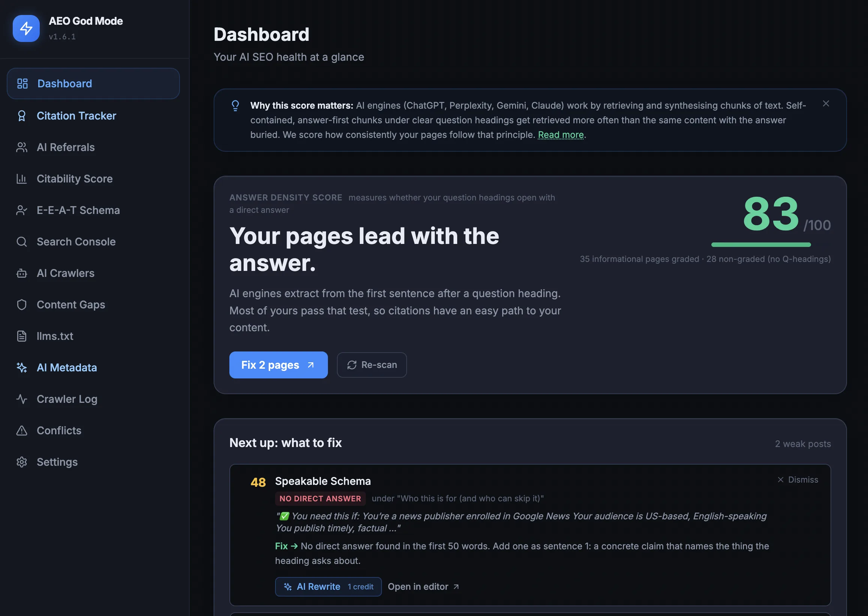Click the refresh icon in Re-scan button
This screenshot has height=616, width=868.
pos(352,365)
